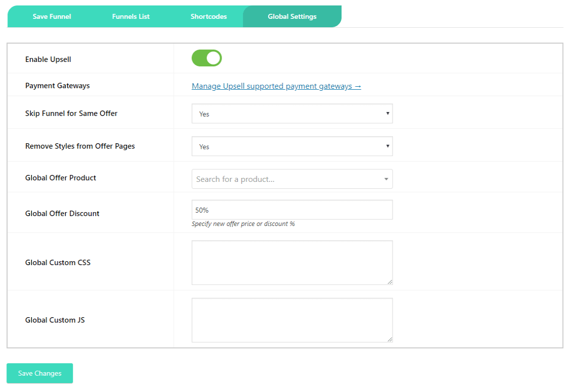Disable the Enable Upsell toggle switch
Viewport: 572px width, 392px height.
[x=207, y=58]
